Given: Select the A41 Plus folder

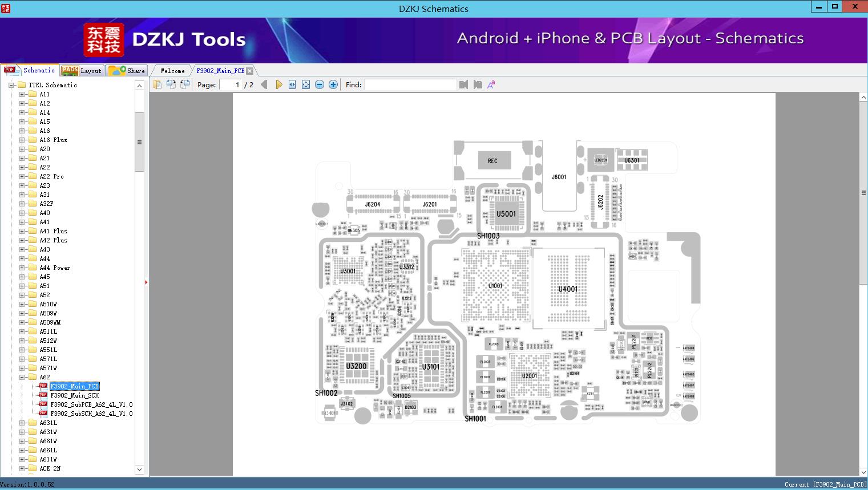Looking at the screenshot, I should point(53,231).
